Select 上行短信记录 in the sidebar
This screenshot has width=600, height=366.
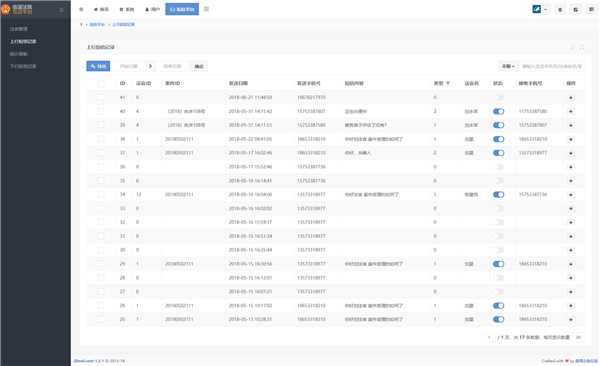point(23,41)
